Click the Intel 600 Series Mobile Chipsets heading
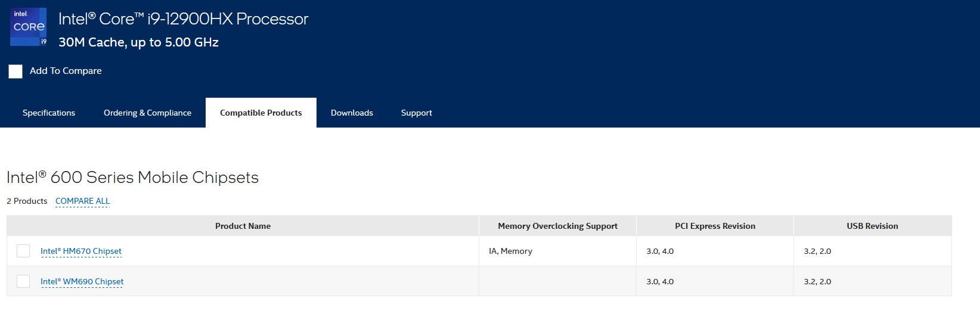 [132, 177]
